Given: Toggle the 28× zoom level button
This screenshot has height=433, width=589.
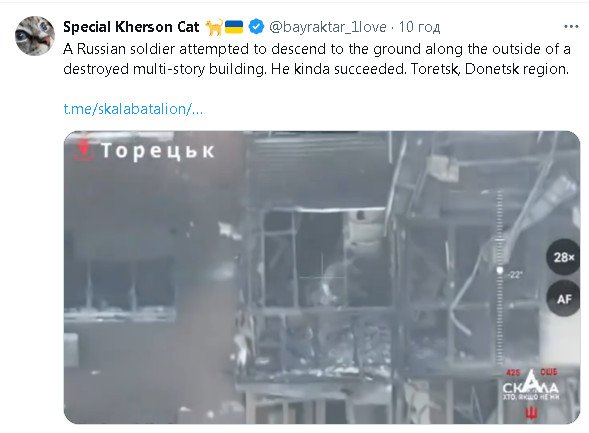Looking at the screenshot, I should pyautogui.click(x=563, y=257).
